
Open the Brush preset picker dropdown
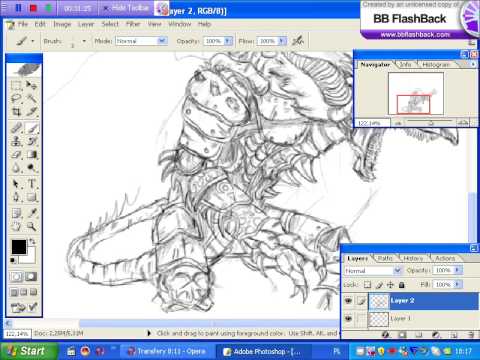[84, 41]
